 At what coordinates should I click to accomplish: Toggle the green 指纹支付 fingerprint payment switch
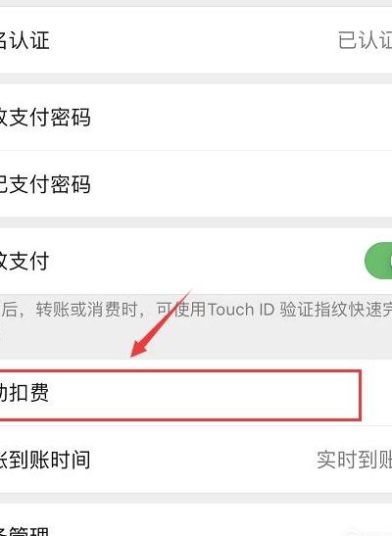pos(378,261)
